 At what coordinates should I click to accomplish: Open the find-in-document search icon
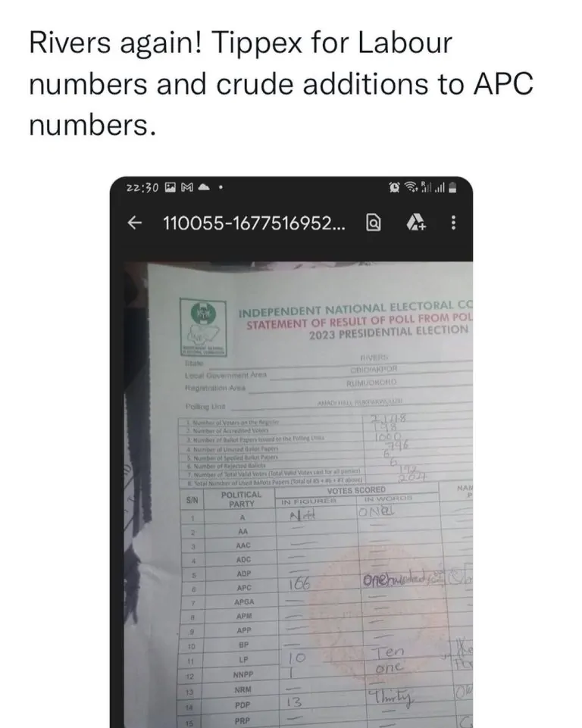[373, 223]
